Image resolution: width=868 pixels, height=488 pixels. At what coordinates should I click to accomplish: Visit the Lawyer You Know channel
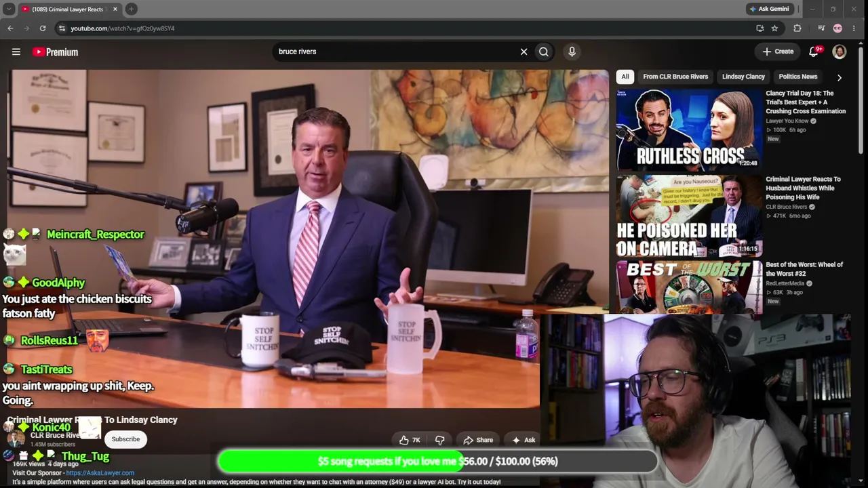tap(787, 121)
